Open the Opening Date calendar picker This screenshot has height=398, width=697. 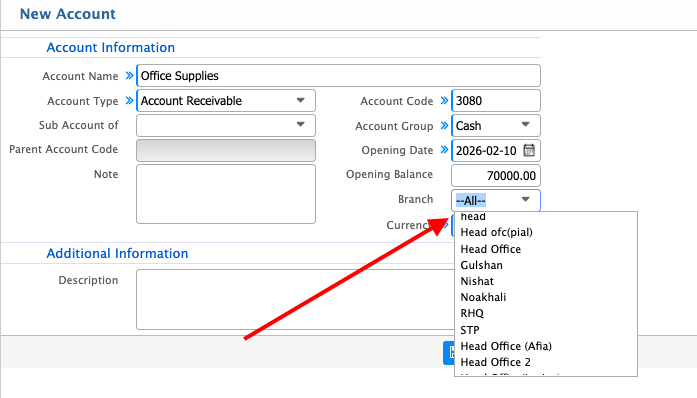coord(529,150)
